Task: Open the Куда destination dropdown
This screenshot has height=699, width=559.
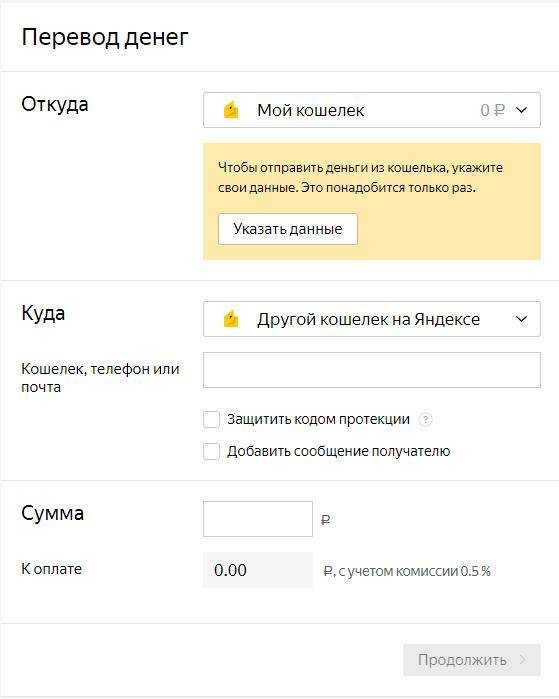Action: [372, 319]
